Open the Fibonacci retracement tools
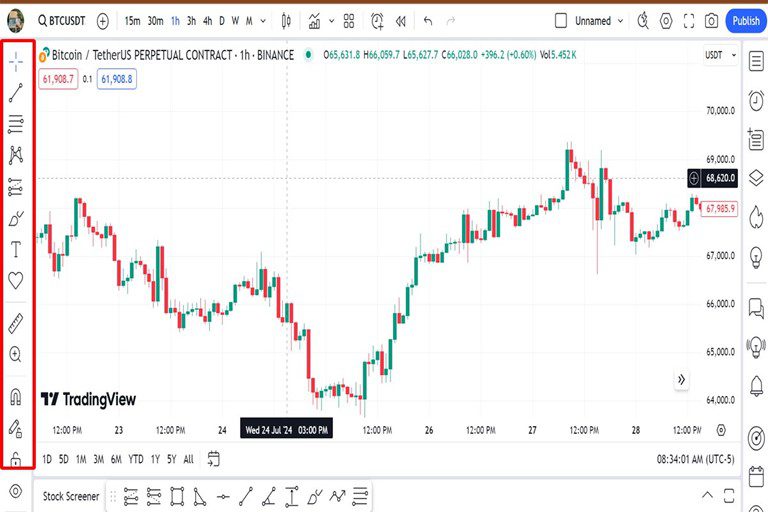This screenshot has height=512, width=768. [16, 124]
